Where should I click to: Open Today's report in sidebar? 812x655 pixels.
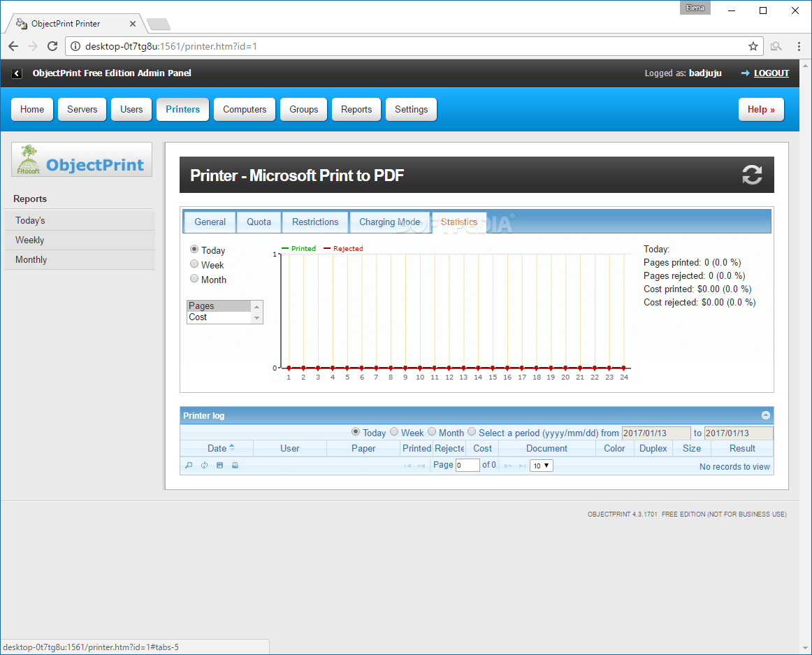coord(80,220)
